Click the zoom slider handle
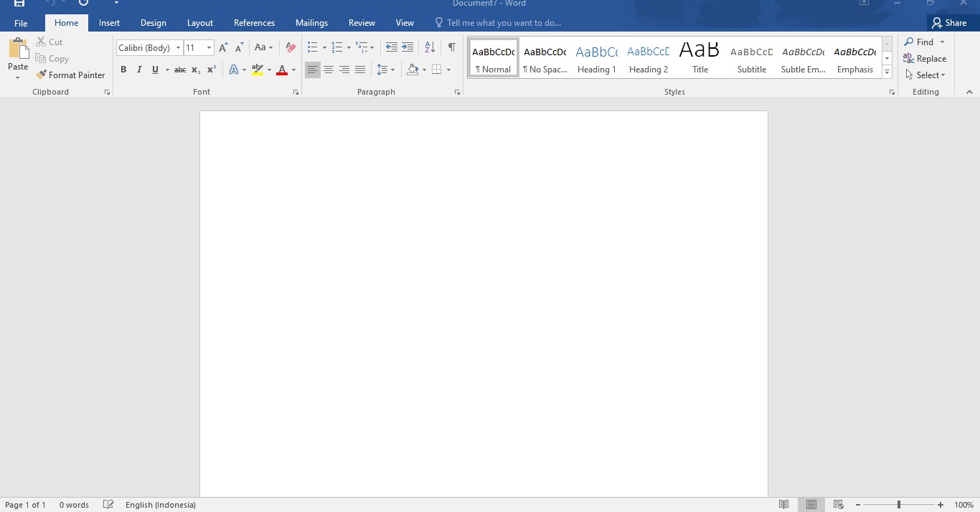This screenshot has width=980, height=512. tap(898, 505)
